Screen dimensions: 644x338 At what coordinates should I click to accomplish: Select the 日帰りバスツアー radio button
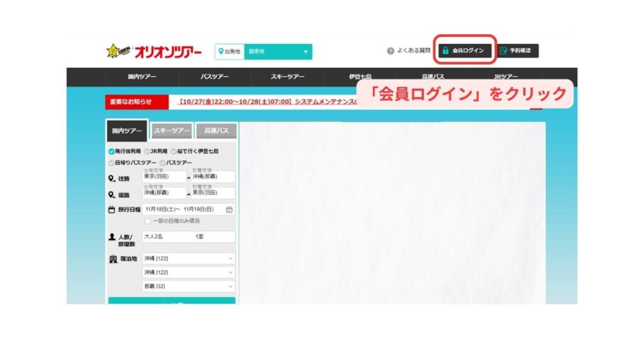click(111, 163)
